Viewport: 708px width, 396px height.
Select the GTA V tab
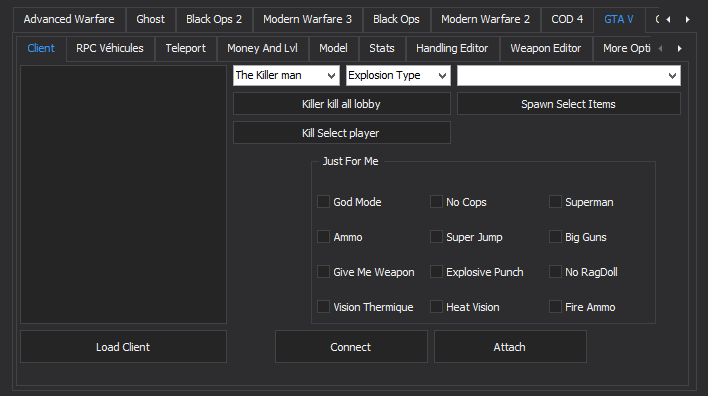point(619,19)
